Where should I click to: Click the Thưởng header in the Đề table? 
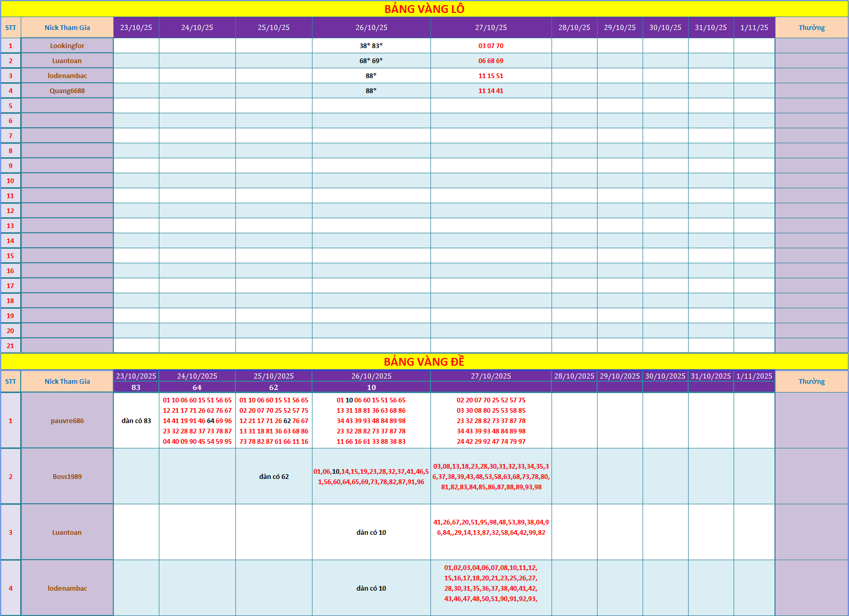click(811, 381)
